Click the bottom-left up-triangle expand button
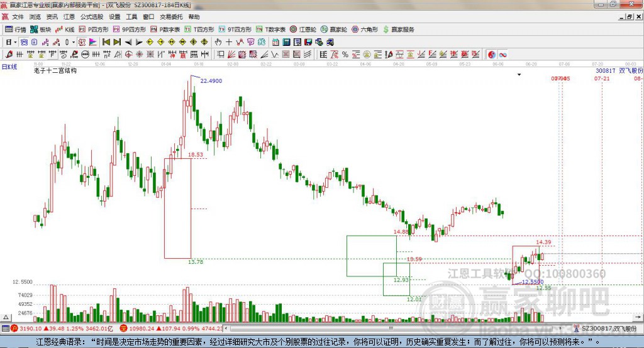The height and width of the screenshot is (348, 644). point(6,317)
